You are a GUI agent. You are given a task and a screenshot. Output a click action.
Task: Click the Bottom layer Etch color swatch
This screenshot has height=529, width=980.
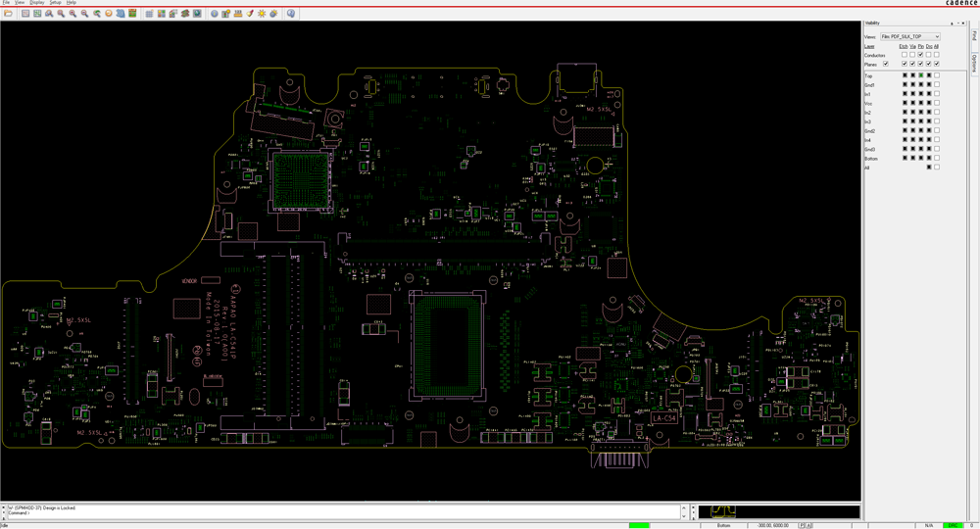pos(905,158)
